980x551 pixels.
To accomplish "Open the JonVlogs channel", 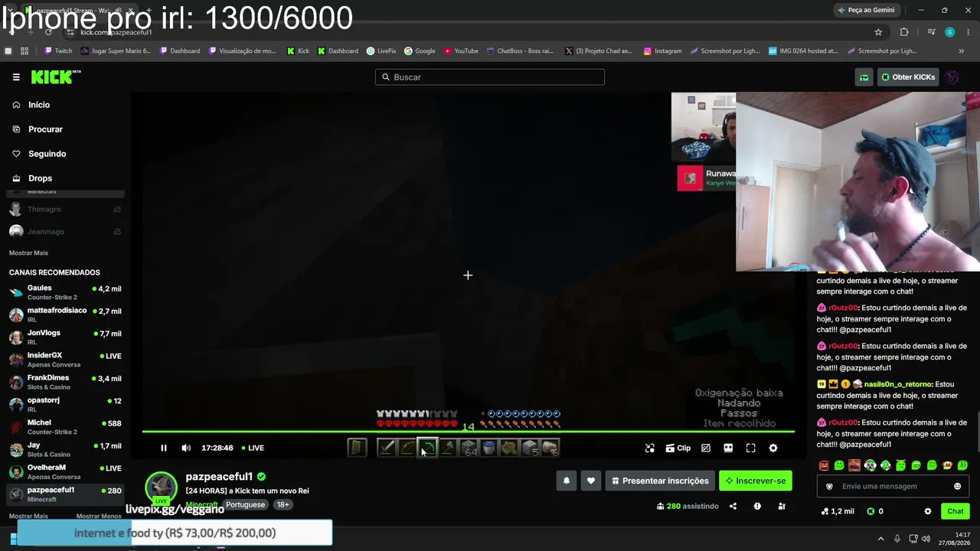I will [66, 337].
